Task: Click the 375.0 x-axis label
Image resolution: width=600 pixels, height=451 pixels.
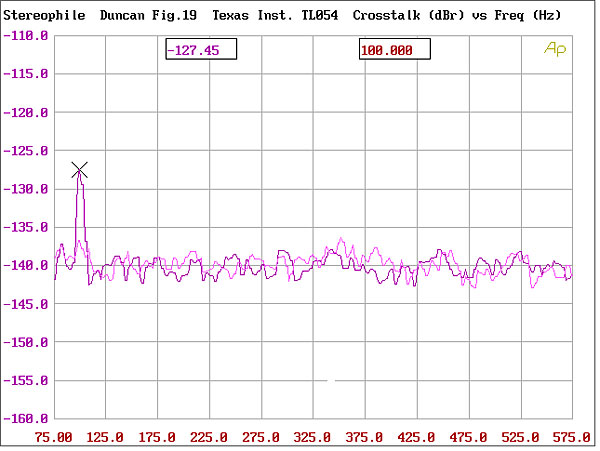Action: tap(364, 437)
